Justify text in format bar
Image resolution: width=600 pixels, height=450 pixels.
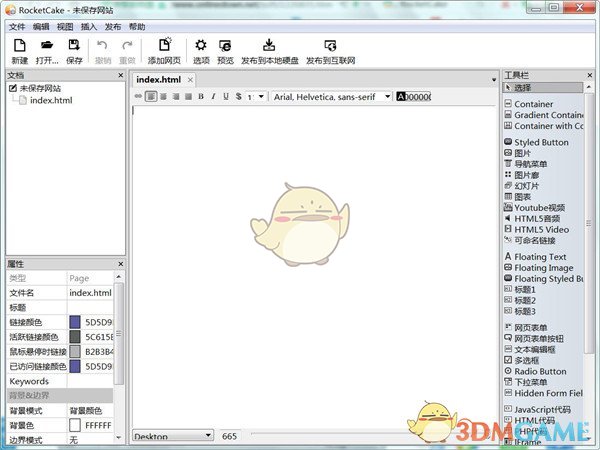pos(188,96)
